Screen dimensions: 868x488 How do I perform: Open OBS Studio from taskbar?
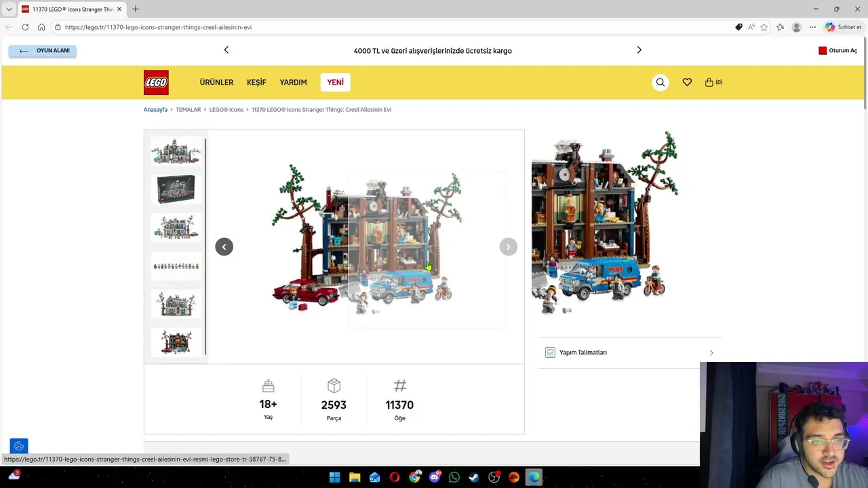pyautogui.click(x=494, y=477)
